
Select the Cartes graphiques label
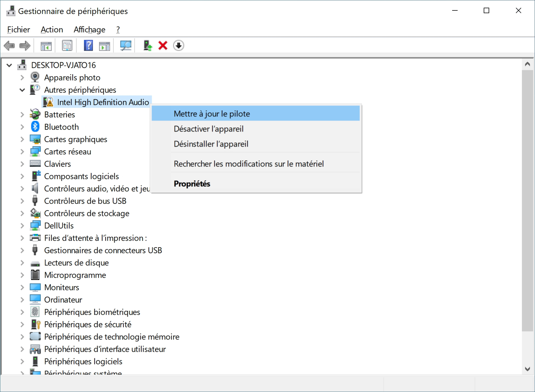(76, 139)
